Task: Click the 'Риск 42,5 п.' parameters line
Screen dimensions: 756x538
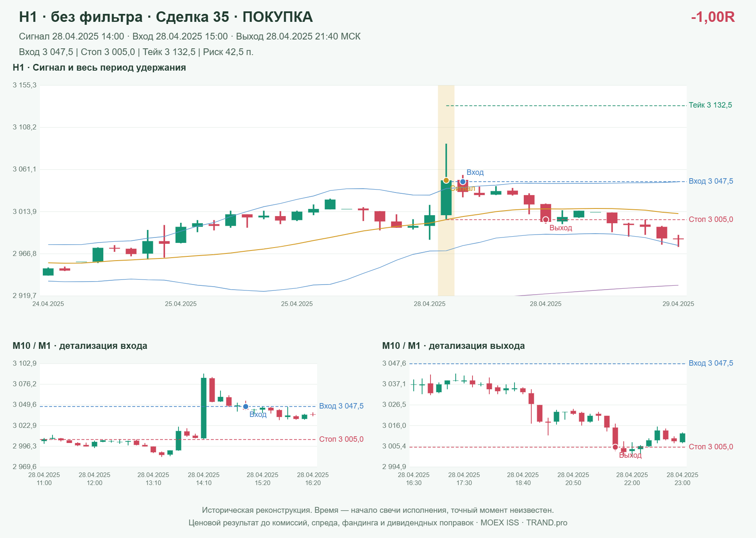Action: click(x=136, y=52)
